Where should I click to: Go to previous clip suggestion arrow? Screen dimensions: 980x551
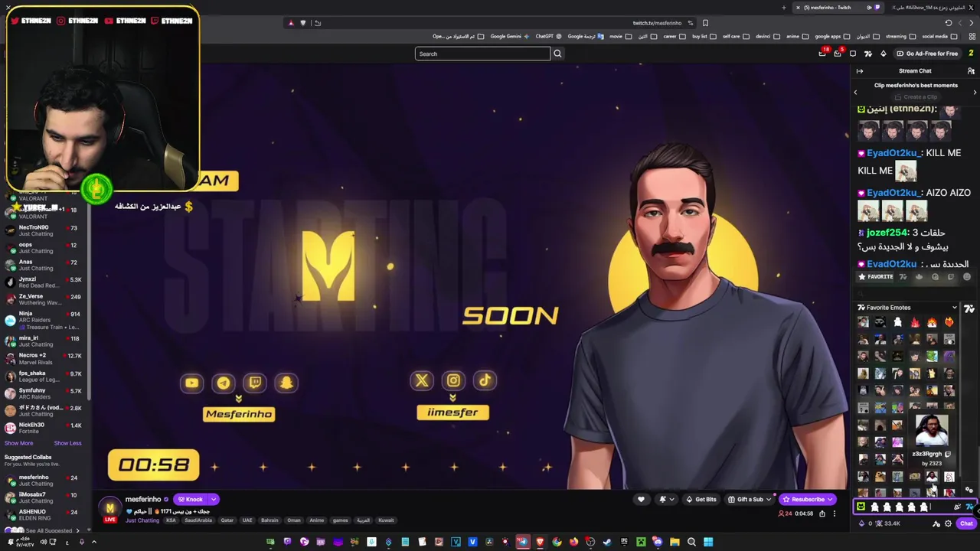856,92
